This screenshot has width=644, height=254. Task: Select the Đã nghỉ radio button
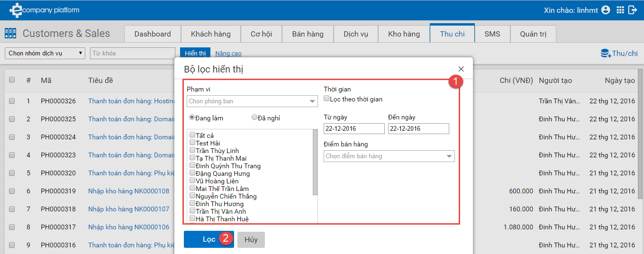(254, 117)
